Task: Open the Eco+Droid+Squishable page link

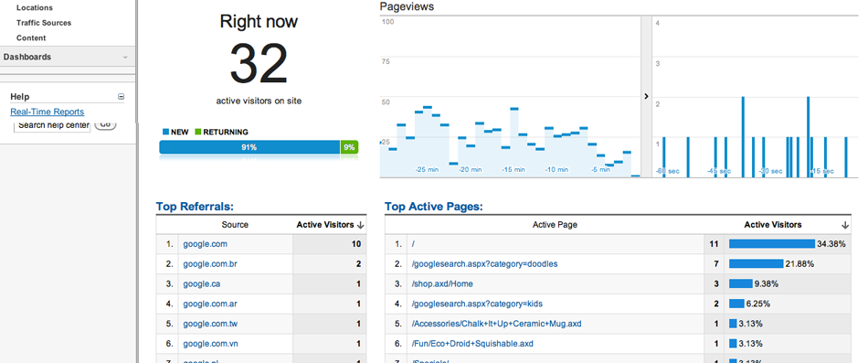Action: [472, 344]
